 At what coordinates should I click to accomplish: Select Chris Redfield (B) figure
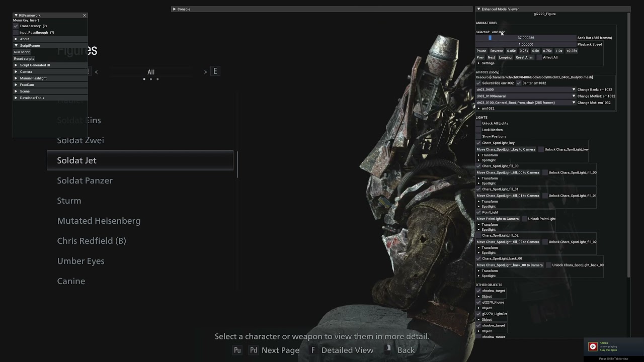[x=92, y=241]
